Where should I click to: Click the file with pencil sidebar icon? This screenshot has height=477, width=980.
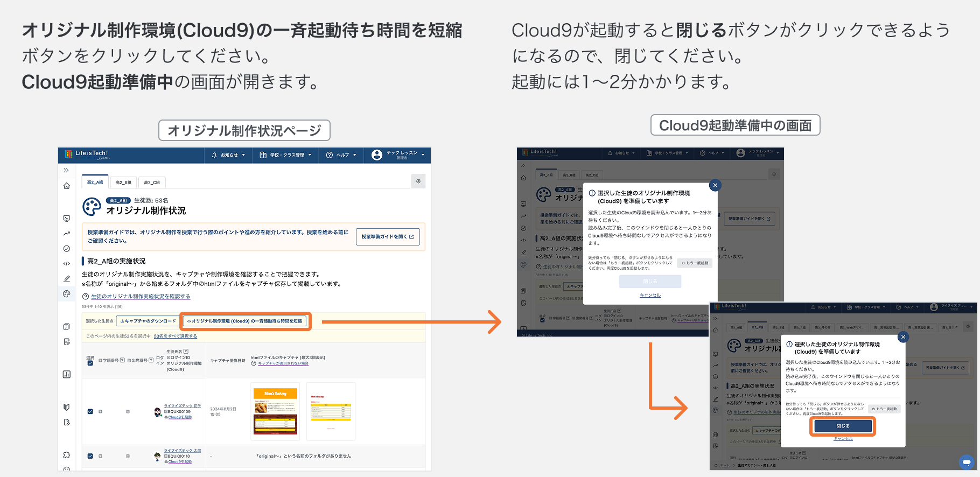tap(67, 422)
